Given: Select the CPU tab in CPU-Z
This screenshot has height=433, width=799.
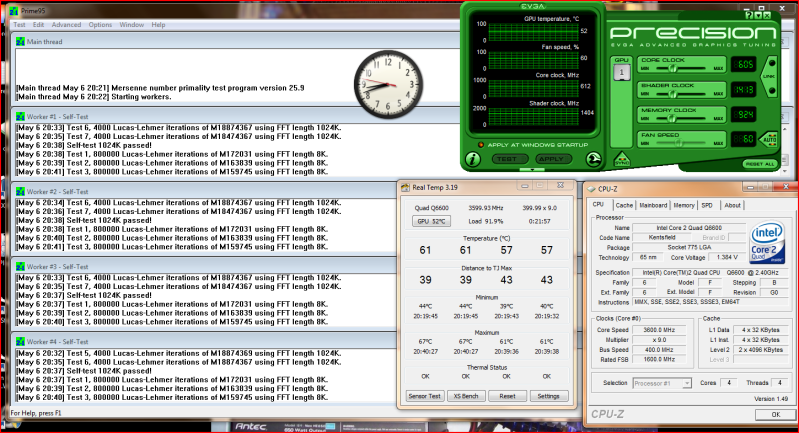Looking at the screenshot, I should [598, 204].
